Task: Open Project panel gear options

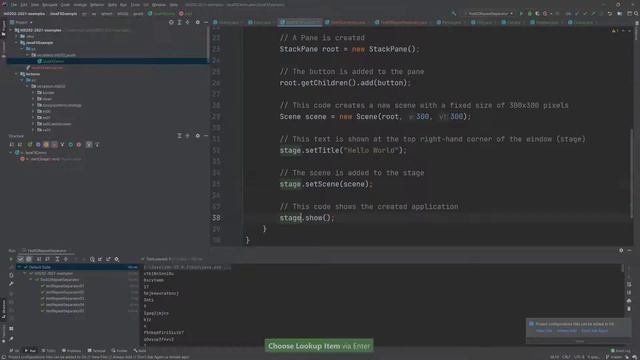Action: 198,22
